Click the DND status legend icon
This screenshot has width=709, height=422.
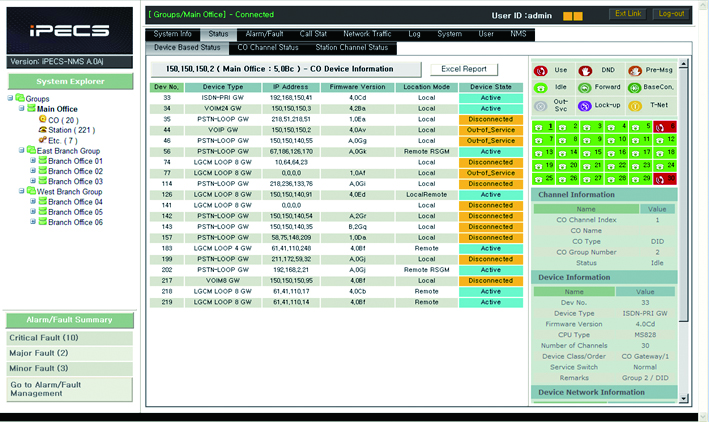point(585,71)
